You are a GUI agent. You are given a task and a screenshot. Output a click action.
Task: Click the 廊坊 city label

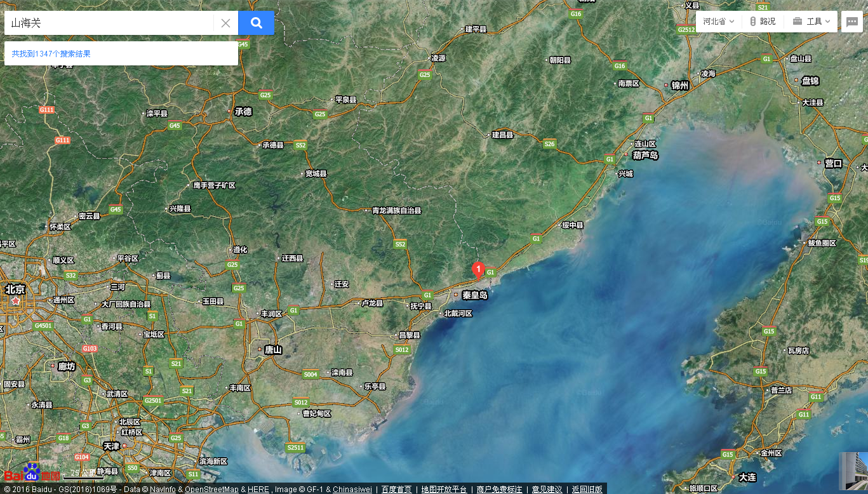66,366
